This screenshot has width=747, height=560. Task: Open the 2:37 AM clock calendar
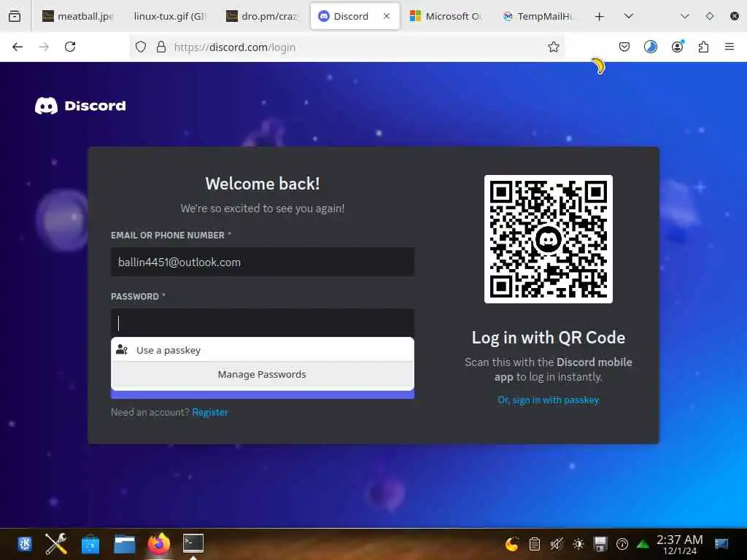(x=679, y=544)
